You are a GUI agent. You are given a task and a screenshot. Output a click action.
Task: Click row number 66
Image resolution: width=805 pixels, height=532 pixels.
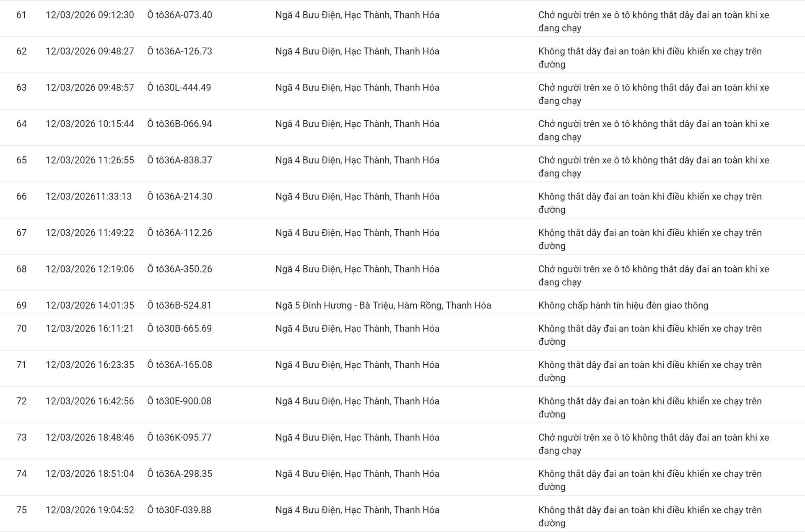tap(21, 197)
